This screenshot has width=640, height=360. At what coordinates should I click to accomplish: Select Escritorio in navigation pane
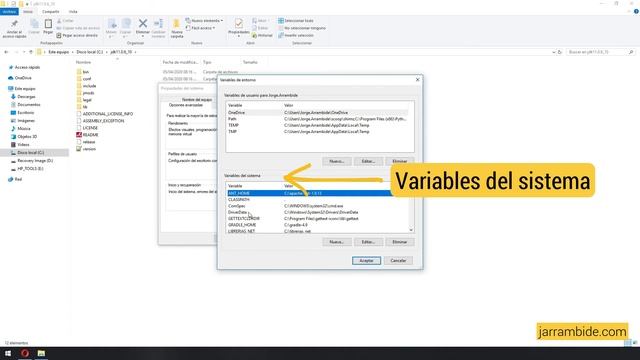[x=25, y=113]
